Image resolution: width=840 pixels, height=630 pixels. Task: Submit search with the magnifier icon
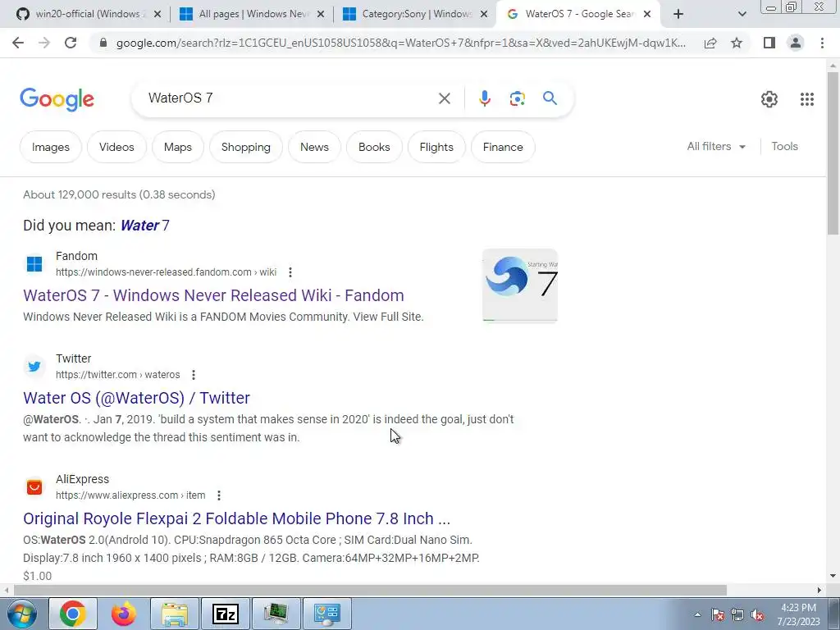[x=550, y=98]
